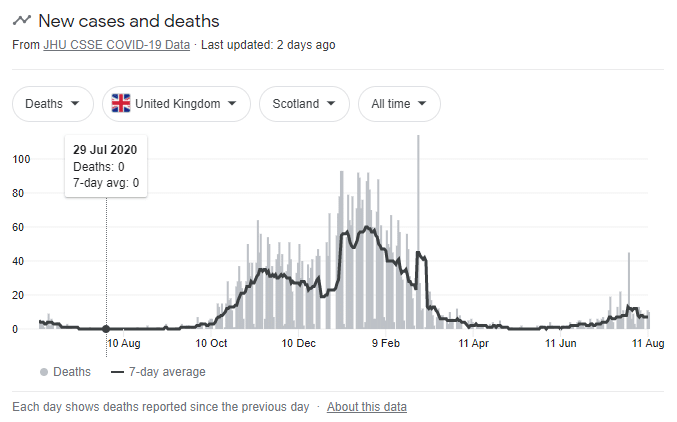This screenshot has height=422, width=677.
Task: Click the United Kingdom flag icon
Action: [121, 104]
